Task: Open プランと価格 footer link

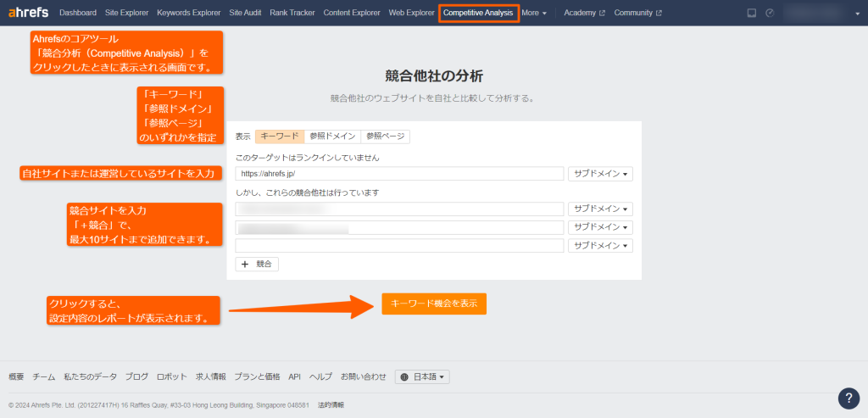Action: click(257, 376)
